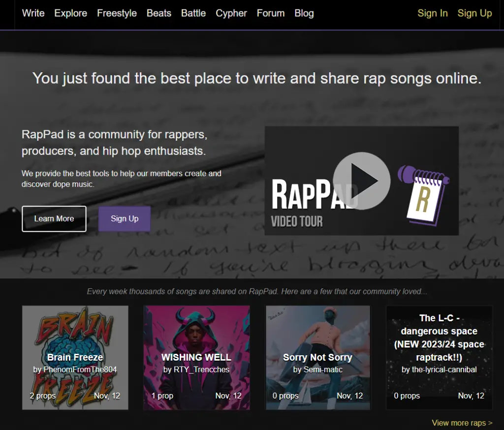Click Sign Up in the top bar
This screenshot has height=430, width=504.
tap(474, 13)
